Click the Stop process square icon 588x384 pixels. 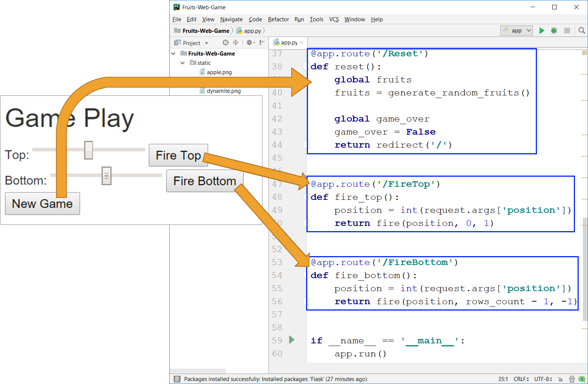coord(567,31)
